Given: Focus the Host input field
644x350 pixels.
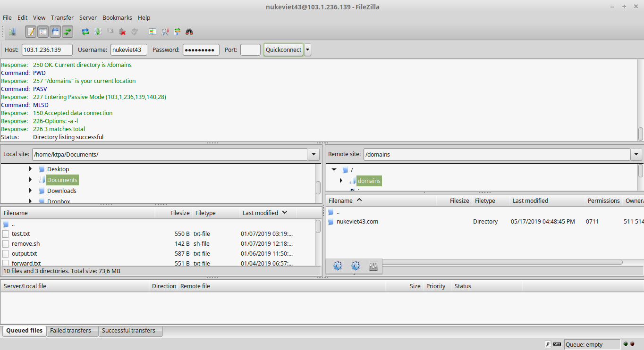Looking at the screenshot, I should (47, 50).
